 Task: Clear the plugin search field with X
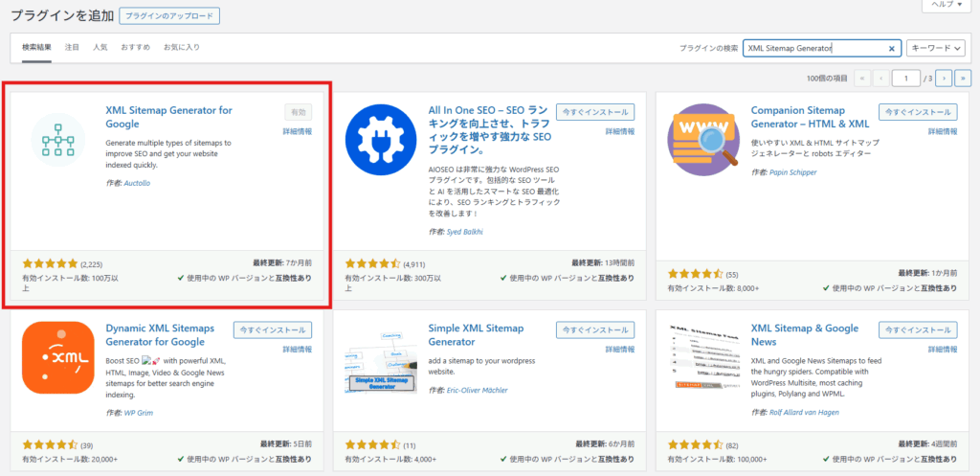[892, 48]
